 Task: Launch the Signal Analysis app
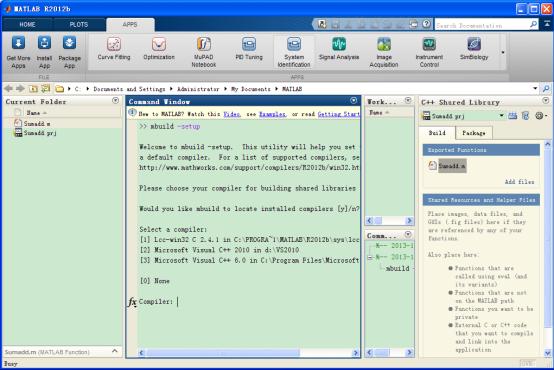(x=338, y=48)
